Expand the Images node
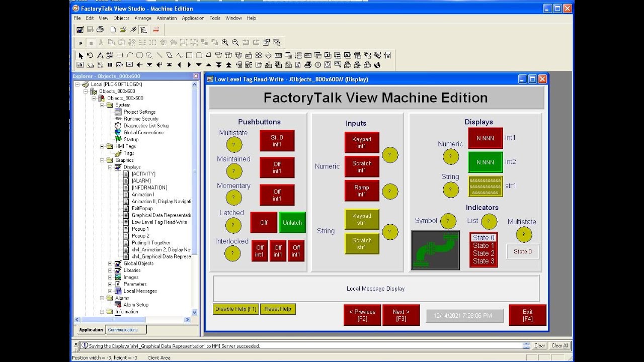644x362 pixels. pos(110,277)
